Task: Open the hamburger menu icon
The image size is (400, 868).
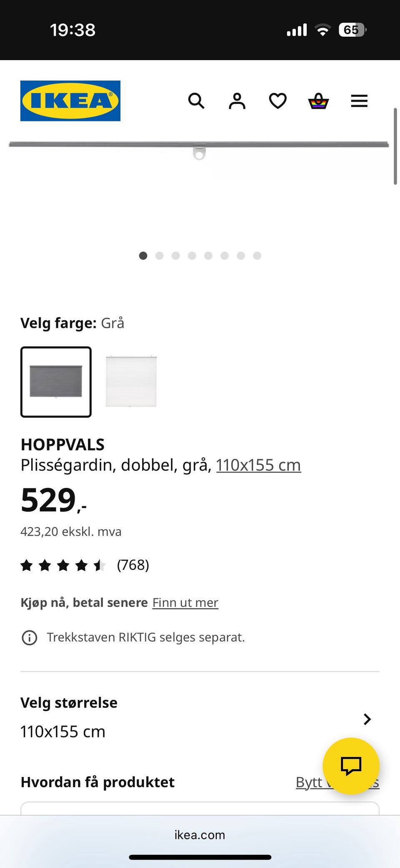Action: click(x=359, y=101)
